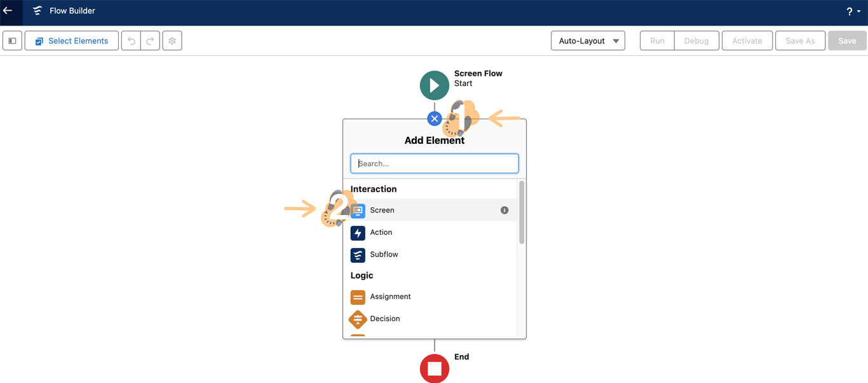Click the Screen Flow Start node

(435, 85)
